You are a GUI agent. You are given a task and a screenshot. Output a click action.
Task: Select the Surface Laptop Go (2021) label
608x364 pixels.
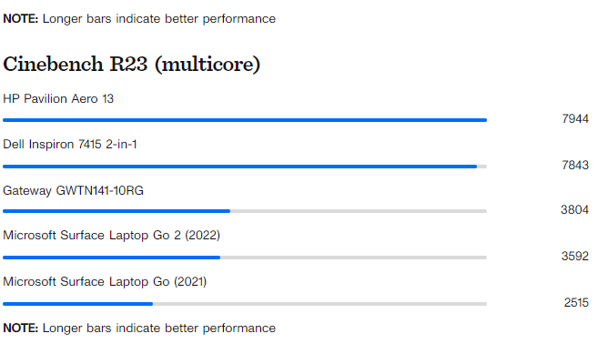click(105, 281)
